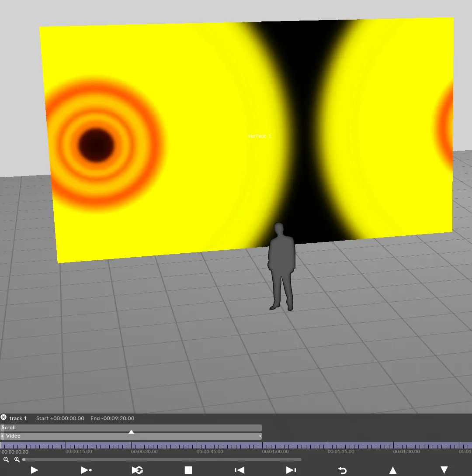
Task: Zoom out on the timeline with the magnifier
Action: click(6, 459)
